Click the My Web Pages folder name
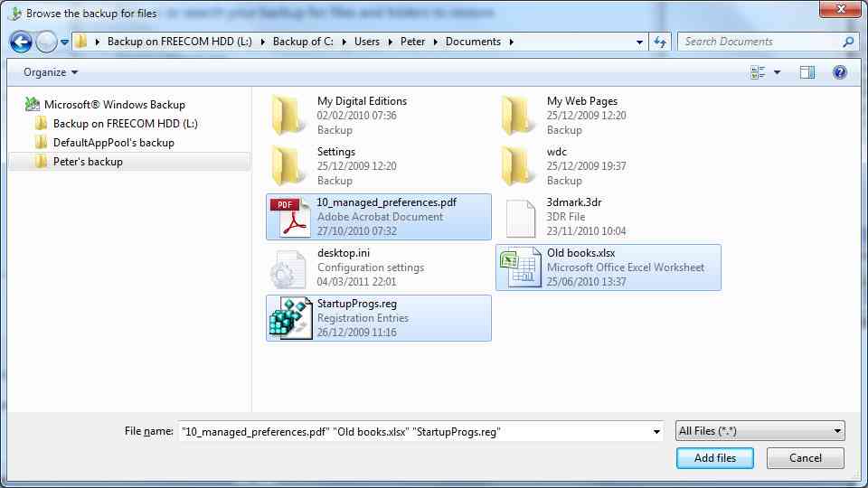This screenshot has height=488, width=868. (x=581, y=101)
